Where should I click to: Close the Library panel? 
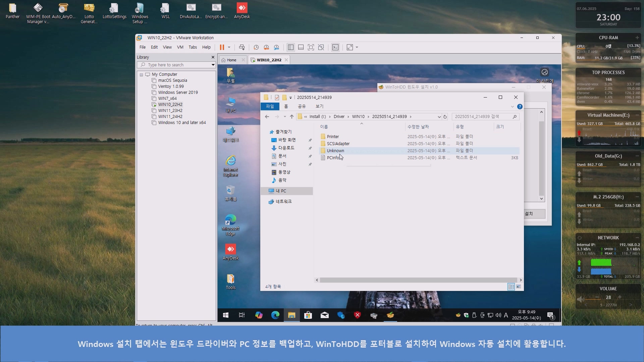click(213, 57)
